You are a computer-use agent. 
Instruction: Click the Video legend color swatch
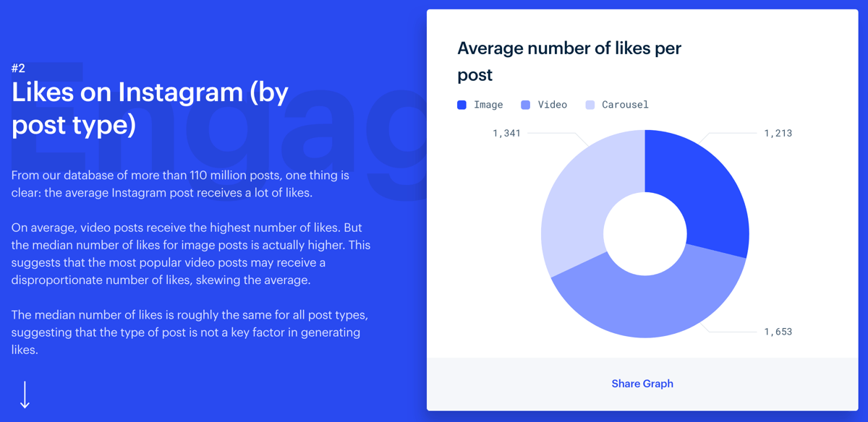(x=524, y=104)
